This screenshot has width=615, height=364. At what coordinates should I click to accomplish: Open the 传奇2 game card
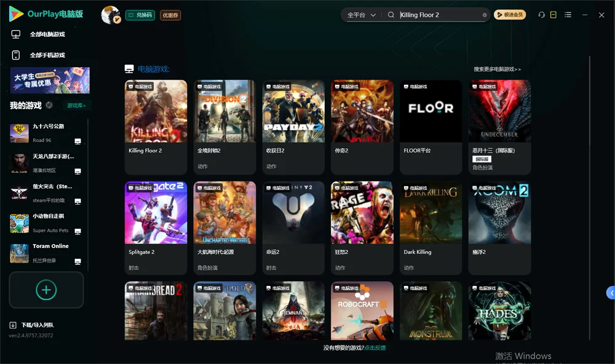pyautogui.click(x=362, y=127)
